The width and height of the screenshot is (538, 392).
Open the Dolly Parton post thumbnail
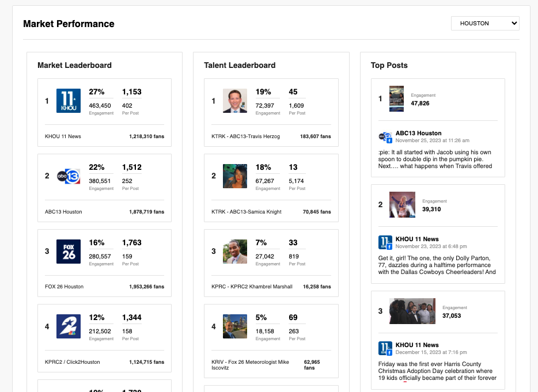402,205
